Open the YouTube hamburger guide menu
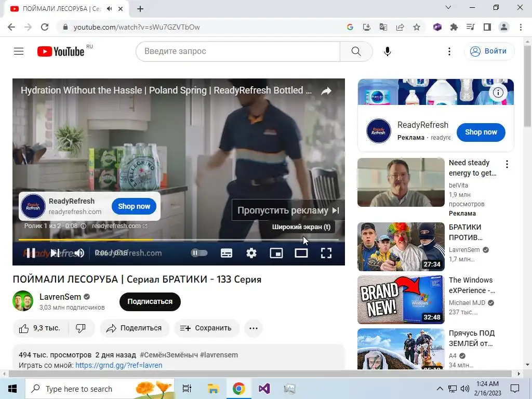 (19, 51)
